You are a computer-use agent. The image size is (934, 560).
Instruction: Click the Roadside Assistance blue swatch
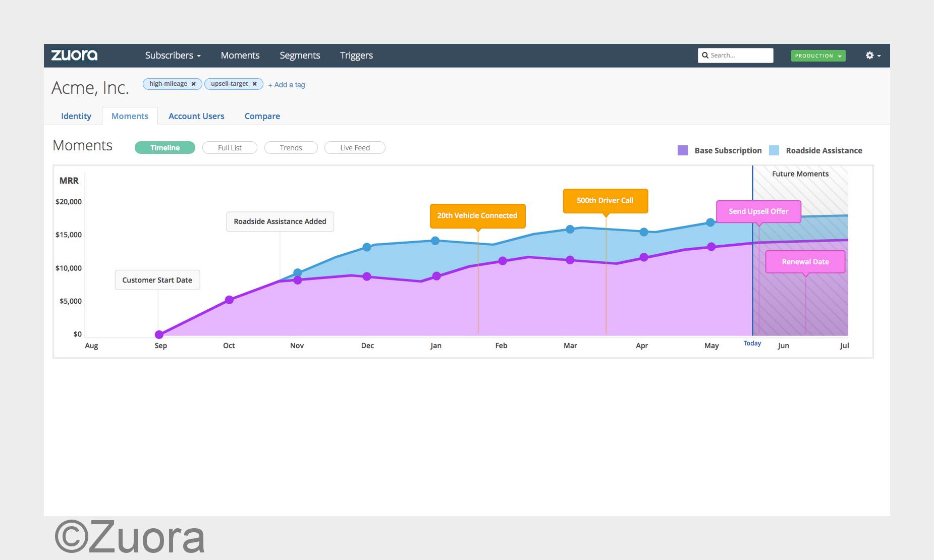[774, 150]
